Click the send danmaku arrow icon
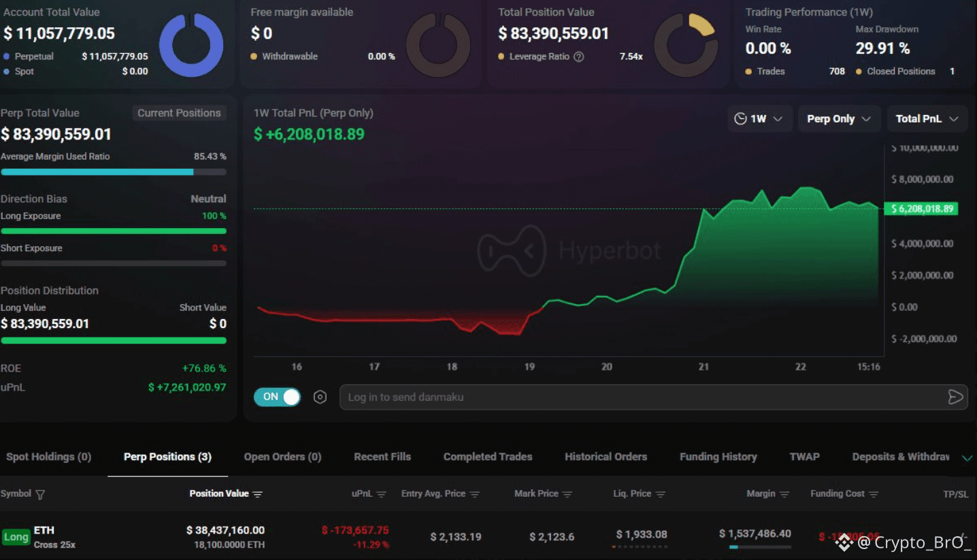977x560 pixels. pos(955,397)
